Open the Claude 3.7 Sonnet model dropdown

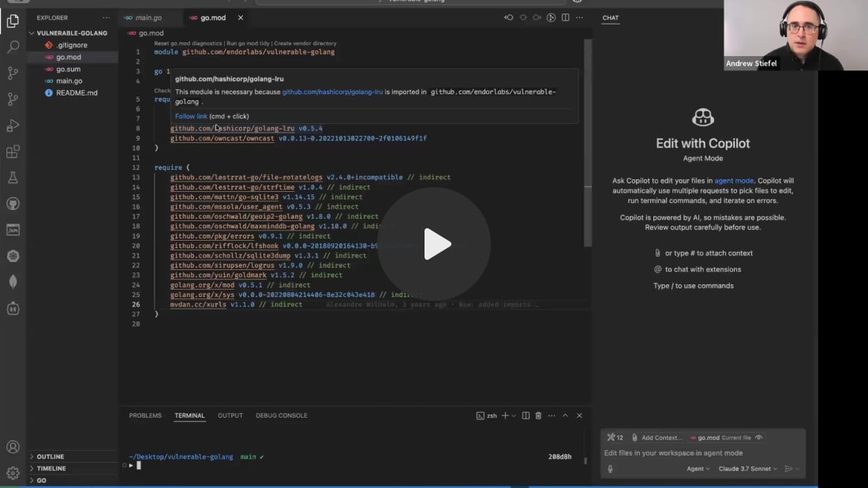click(x=748, y=468)
